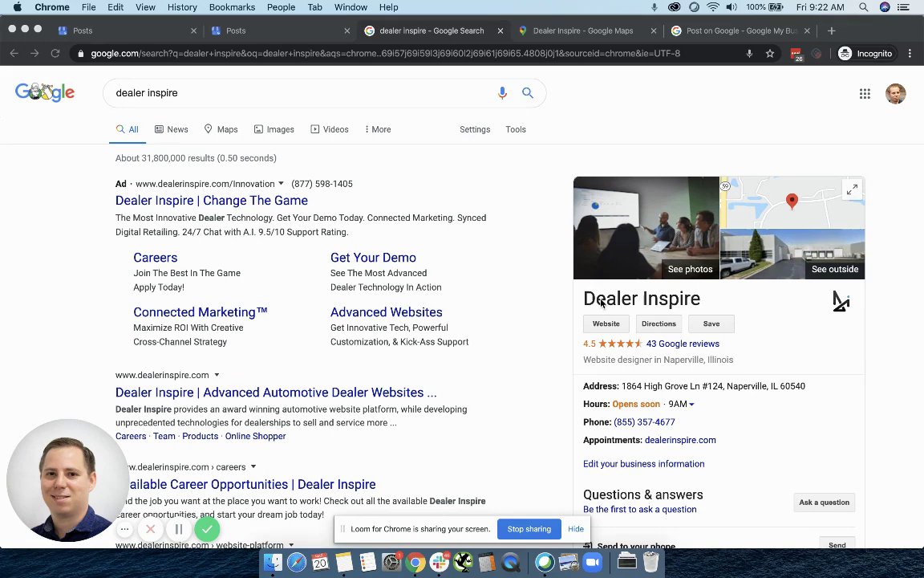Expand the ad URL dropdown arrow

(281, 183)
